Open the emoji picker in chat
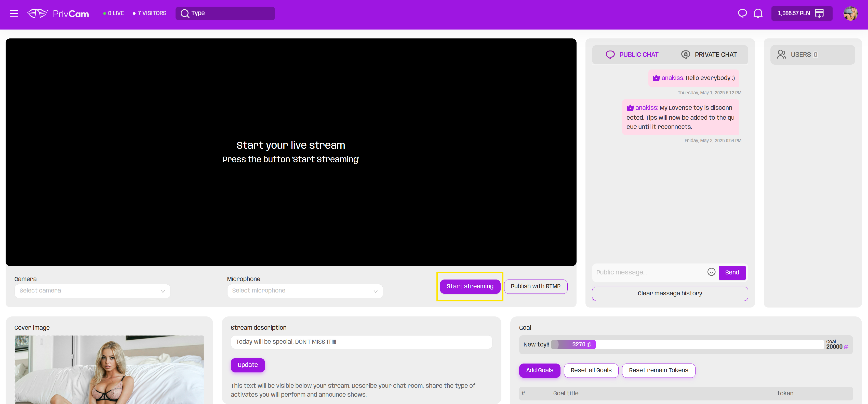868x404 pixels. pyautogui.click(x=711, y=272)
